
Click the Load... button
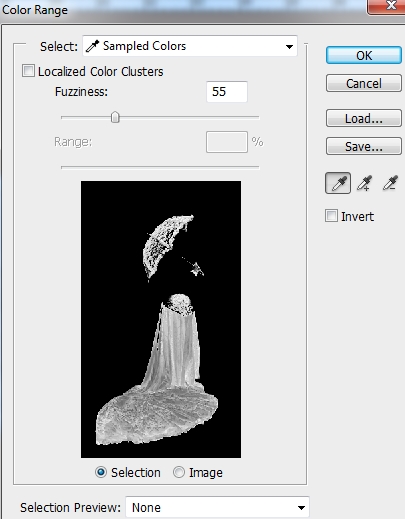click(x=364, y=118)
